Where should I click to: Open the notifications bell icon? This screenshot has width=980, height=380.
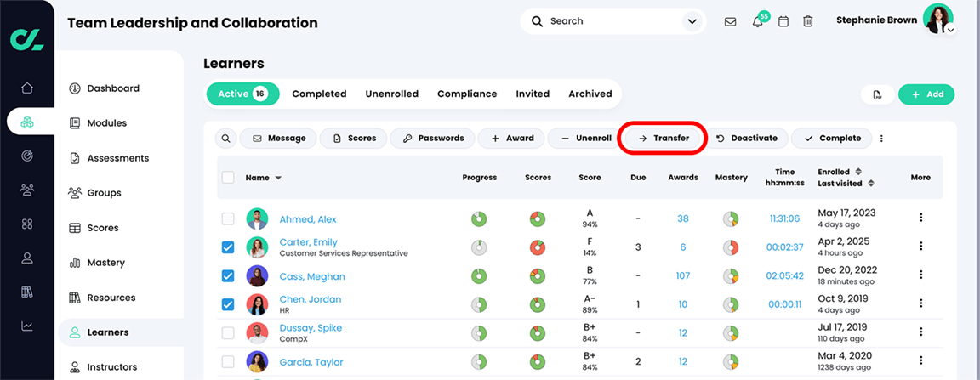pos(757,22)
